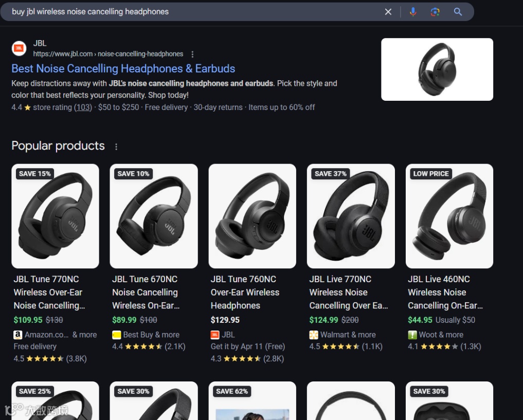523x420 pixels.
Task: Click the $129.95 price
Action: [225, 320]
